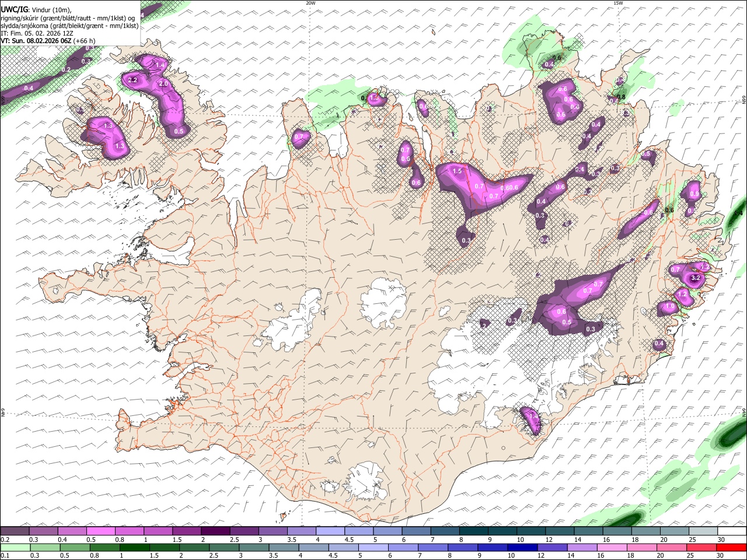The height and width of the screenshot is (560, 747).
Task: Click the '15W' longitude label
Action: (x=618, y=3)
